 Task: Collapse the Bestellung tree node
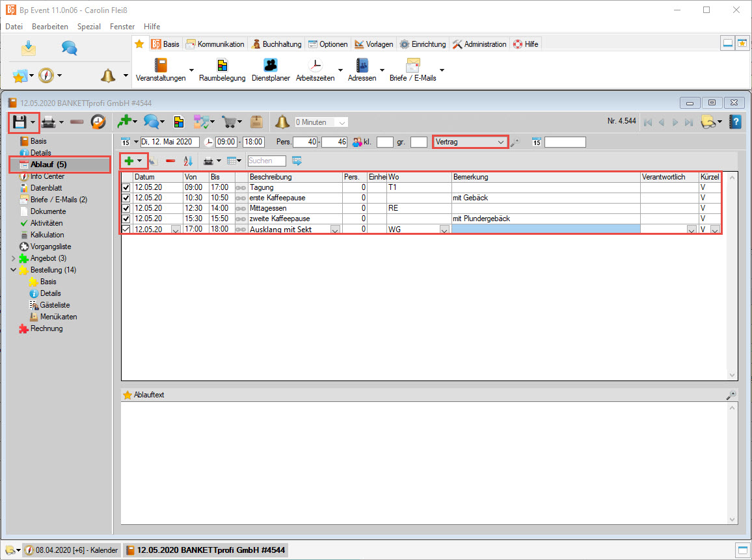point(14,270)
